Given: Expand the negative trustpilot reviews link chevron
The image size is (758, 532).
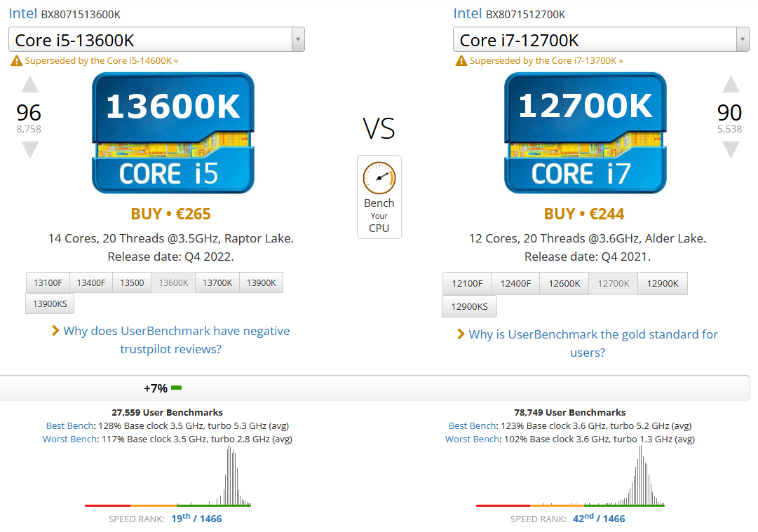Looking at the screenshot, I should coord(55,331).
